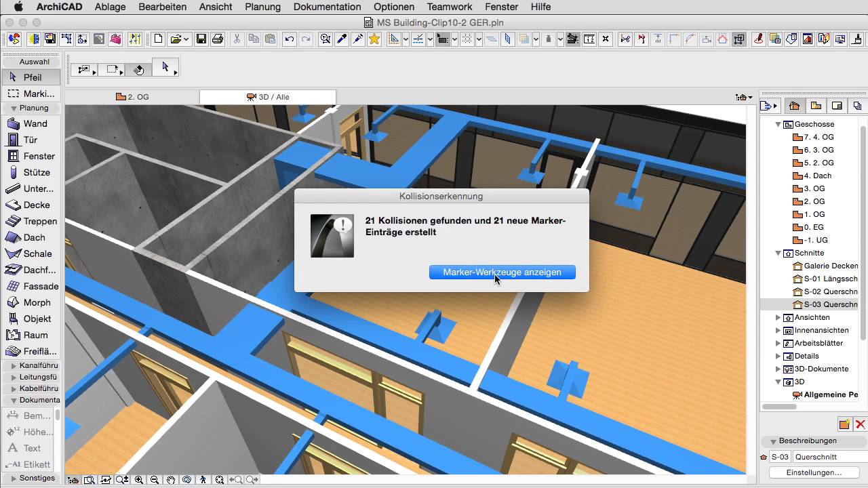The width and height of the screenshot is (868, 488).
Task: Select the Morph tool
Action: (x=31, y=302)
